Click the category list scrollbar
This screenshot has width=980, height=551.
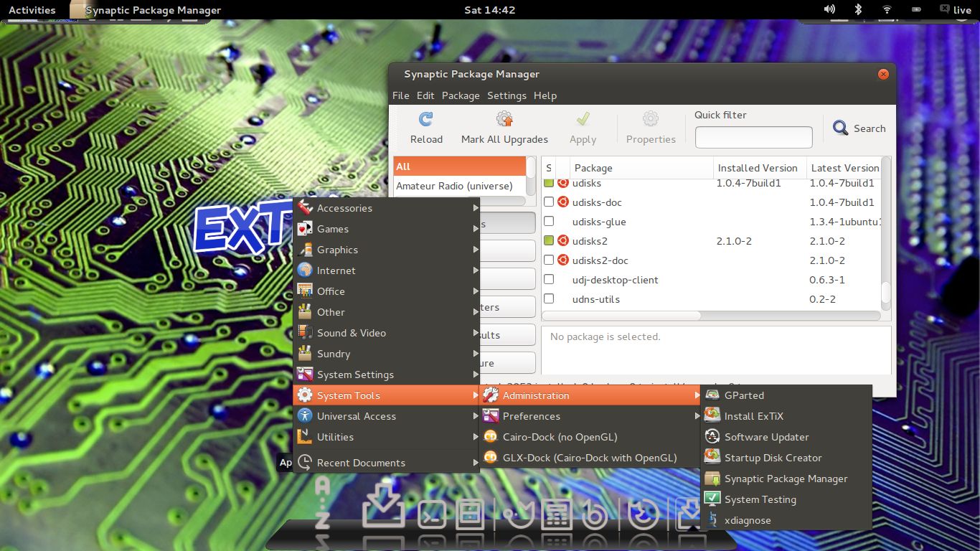(x=531, y=168)
